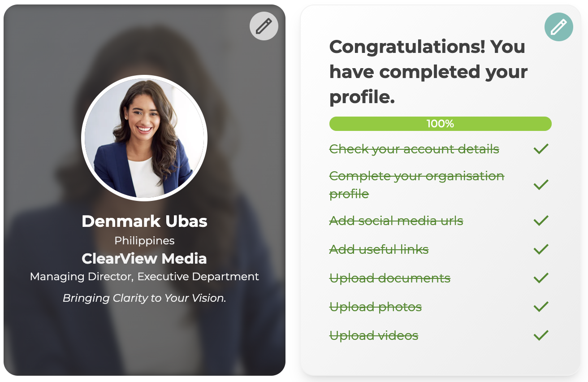Open Complete your organisation profile link
The height and width of the screenshot is (382, 588).
click(416, 176)
